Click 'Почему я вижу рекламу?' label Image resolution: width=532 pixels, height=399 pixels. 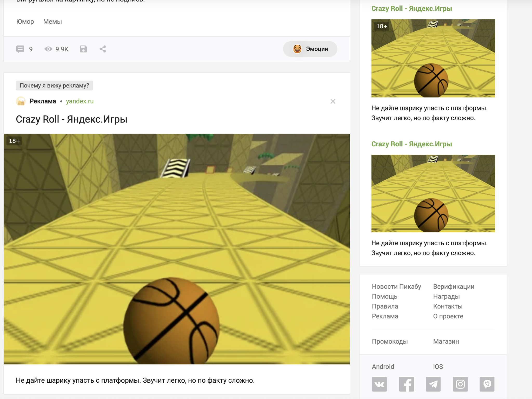(x=54, y=86)
